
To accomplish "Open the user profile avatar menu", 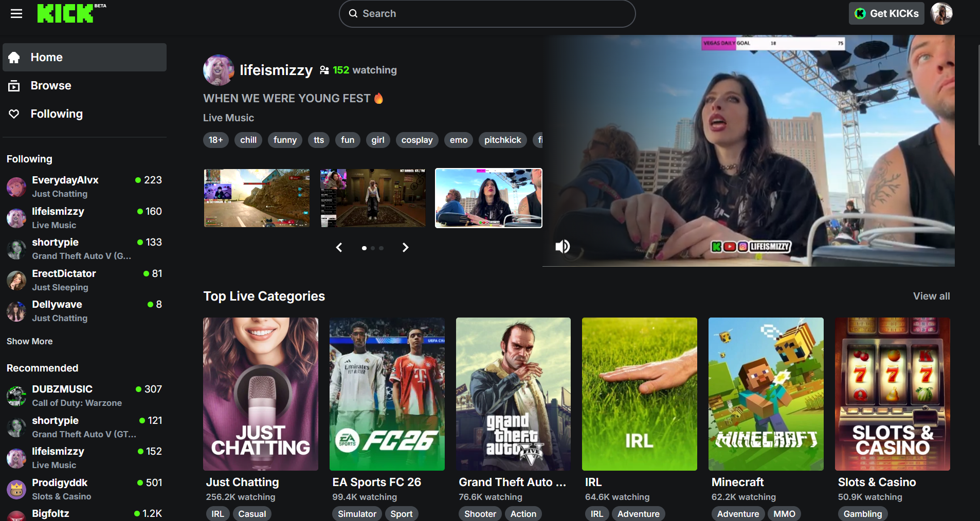I will [942, 13].
